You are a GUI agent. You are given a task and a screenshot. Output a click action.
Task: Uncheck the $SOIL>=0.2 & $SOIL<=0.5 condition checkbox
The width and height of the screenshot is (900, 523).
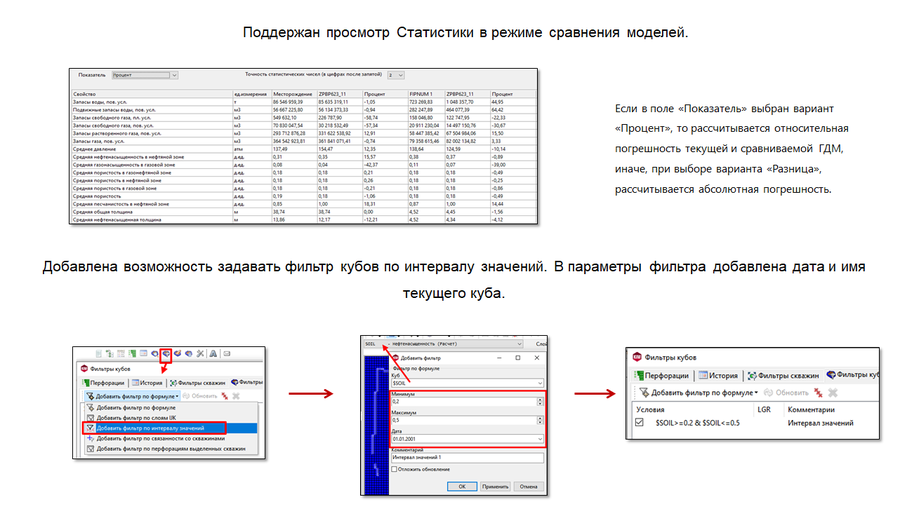coord(639,423)
